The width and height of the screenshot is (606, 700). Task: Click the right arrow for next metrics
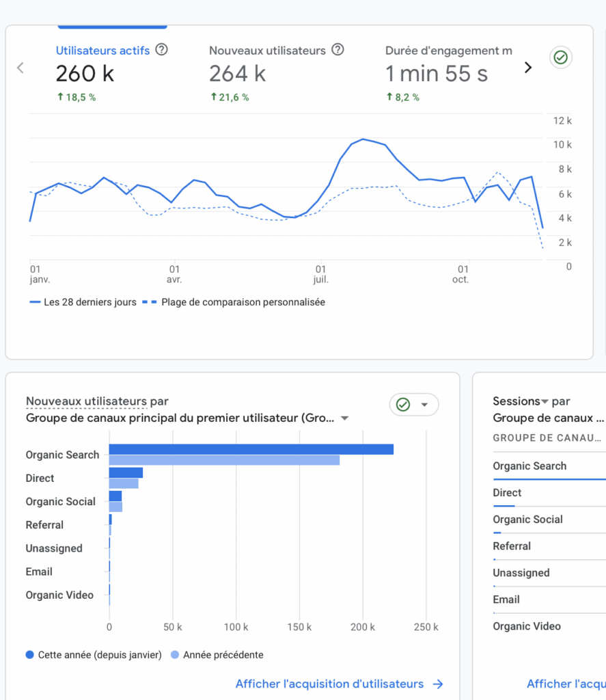click(x=527, y=67)
